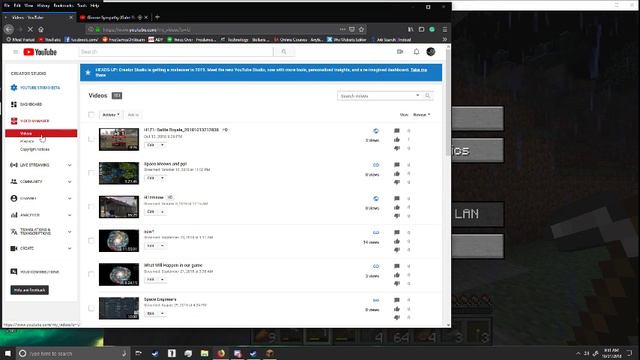Click Firefox home button

click(x=41, y=29)
